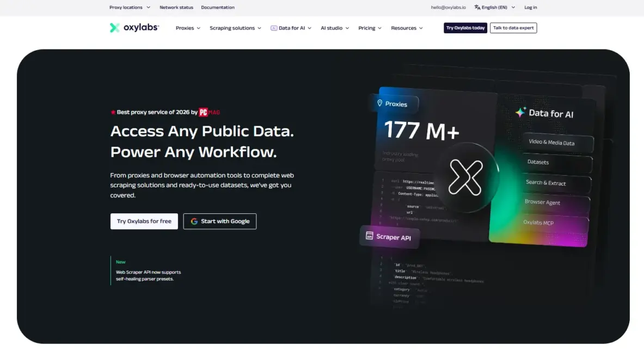Click the Try Oxylabs today button
This screenshot has width=644, height=350.
[465, 28]
